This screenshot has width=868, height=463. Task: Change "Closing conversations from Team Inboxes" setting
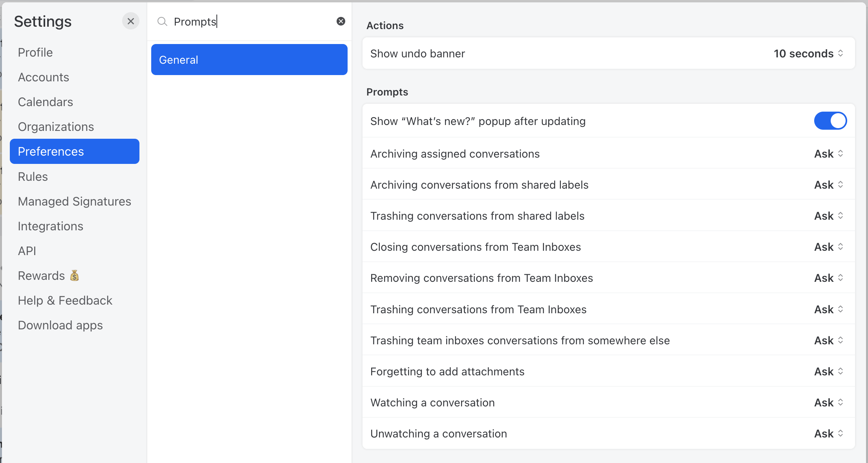click(828, 247)
